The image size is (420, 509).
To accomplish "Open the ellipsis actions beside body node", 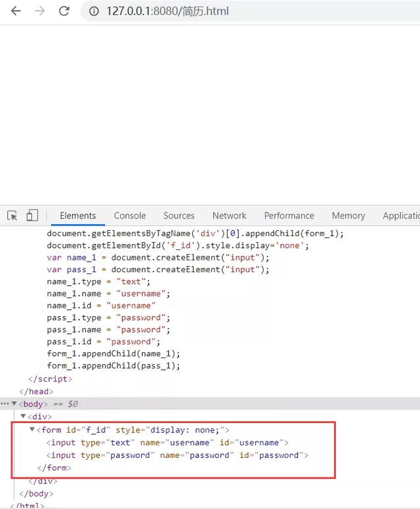I will point(5,403).
